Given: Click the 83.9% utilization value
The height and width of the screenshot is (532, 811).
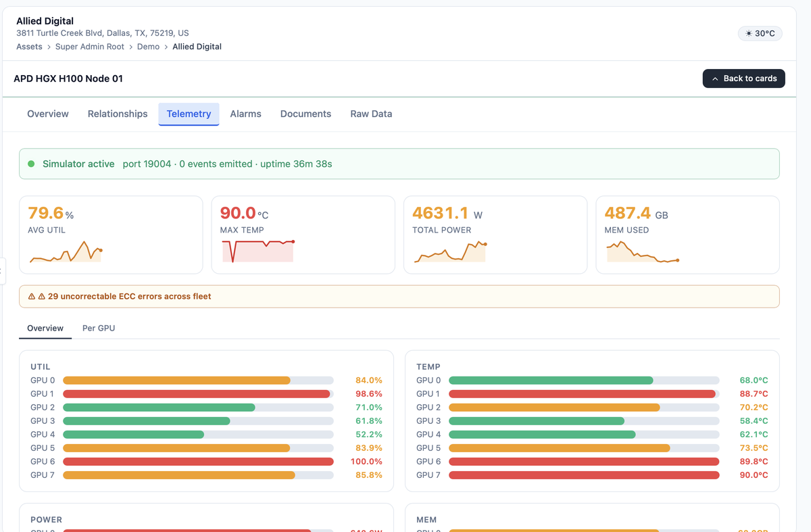Looking at the screenshot, I should click(x=369, y=448).
